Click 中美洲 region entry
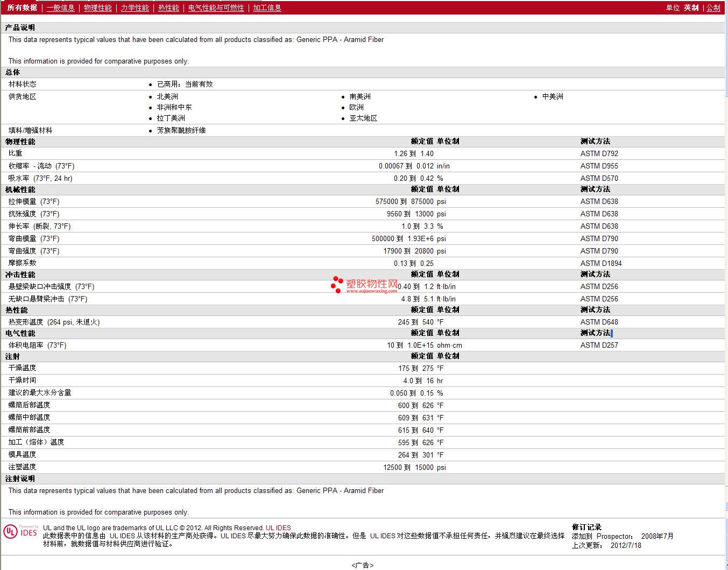This screenshot has width=728, height=570. pyautogui.click(x=553, y=96)
